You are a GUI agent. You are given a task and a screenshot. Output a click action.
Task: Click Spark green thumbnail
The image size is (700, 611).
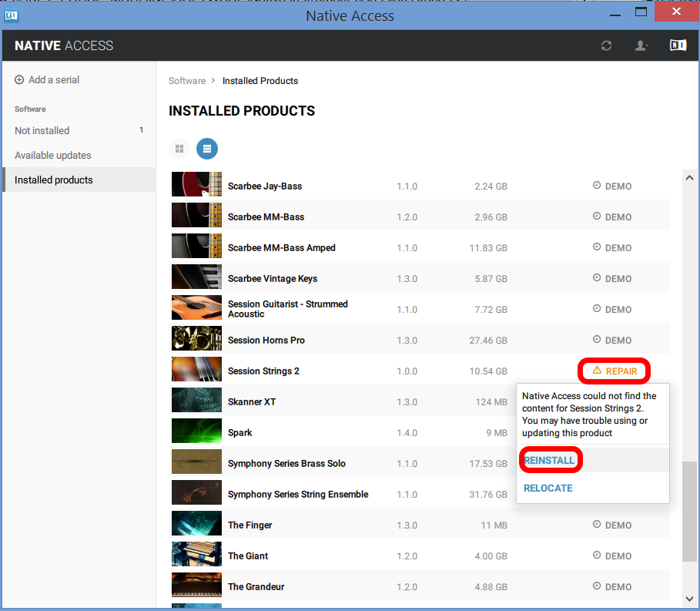click(x=196, y=431)
